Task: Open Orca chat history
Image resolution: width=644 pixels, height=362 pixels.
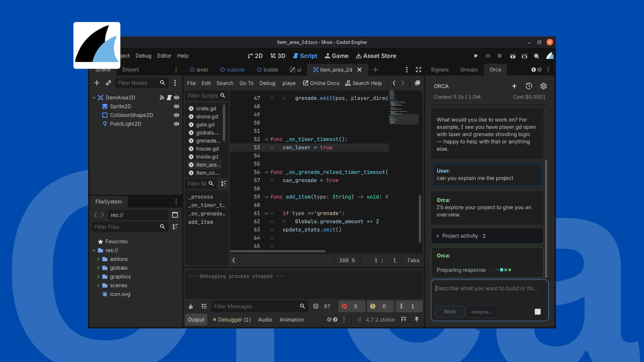Action: pyautogui.click(x=529, y=86)
